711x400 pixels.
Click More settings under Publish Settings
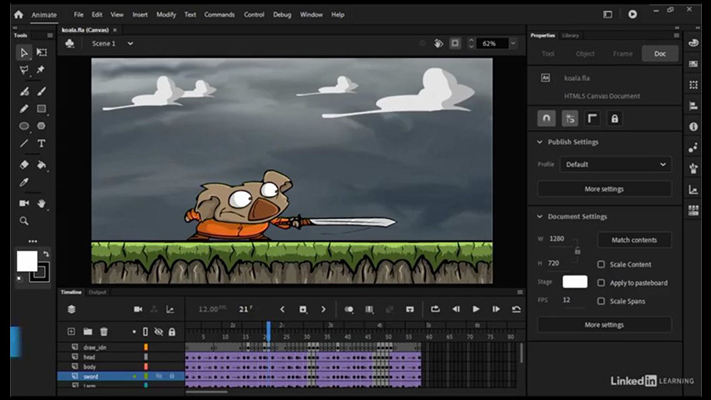pos(604,189)
